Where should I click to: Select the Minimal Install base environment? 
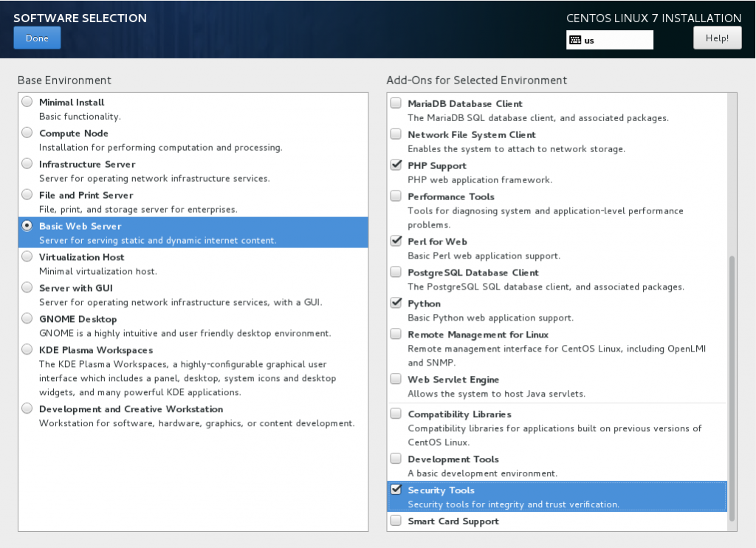tap(27, 101)
